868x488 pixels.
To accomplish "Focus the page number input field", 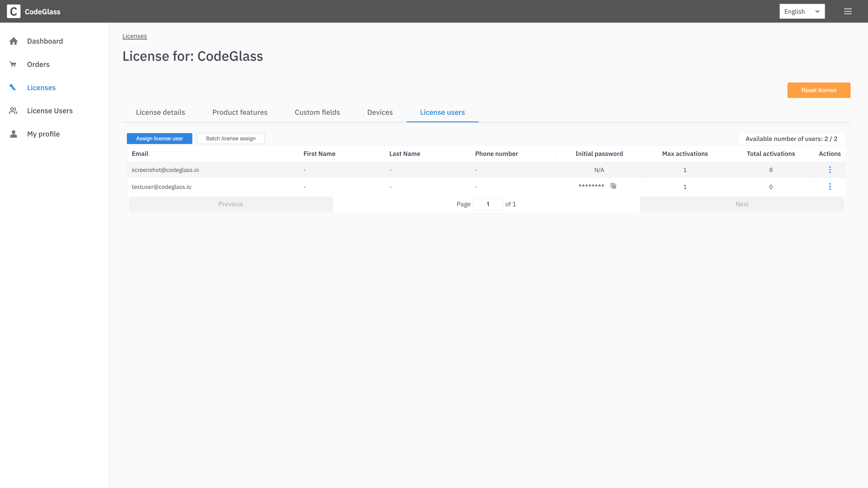I will [x=488, y=204].
